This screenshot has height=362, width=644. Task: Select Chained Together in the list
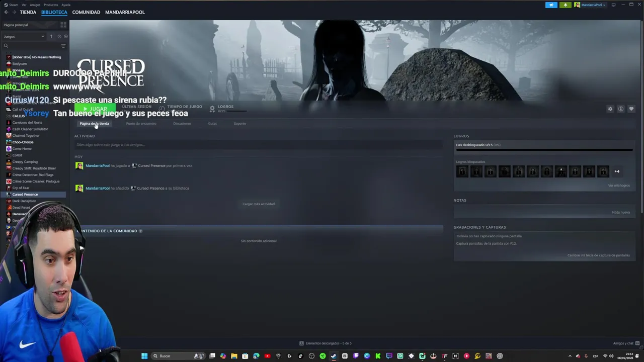coord(26,136)
